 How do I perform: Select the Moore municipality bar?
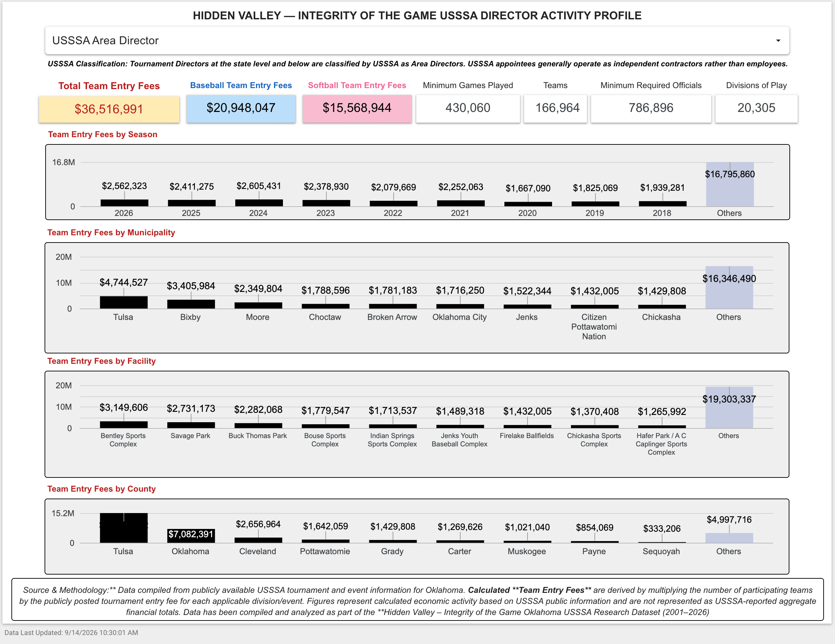coord(258,305)
